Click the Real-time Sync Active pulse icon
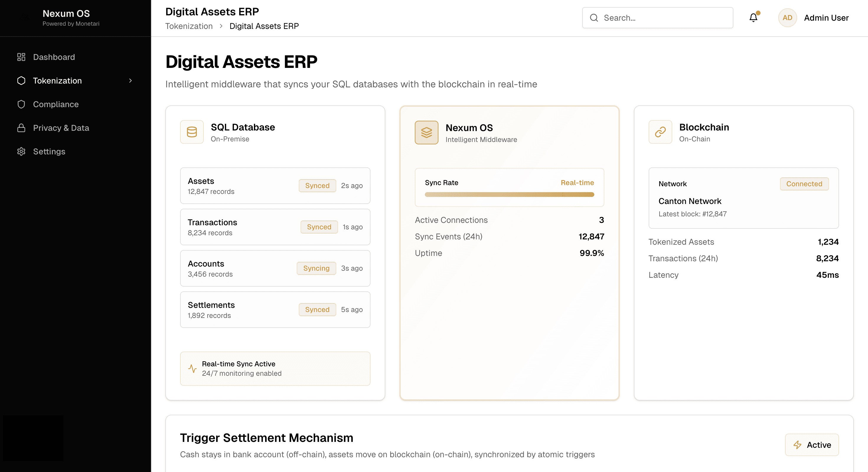This screenshot has width=868, height=472. click(x=192, y=369)
